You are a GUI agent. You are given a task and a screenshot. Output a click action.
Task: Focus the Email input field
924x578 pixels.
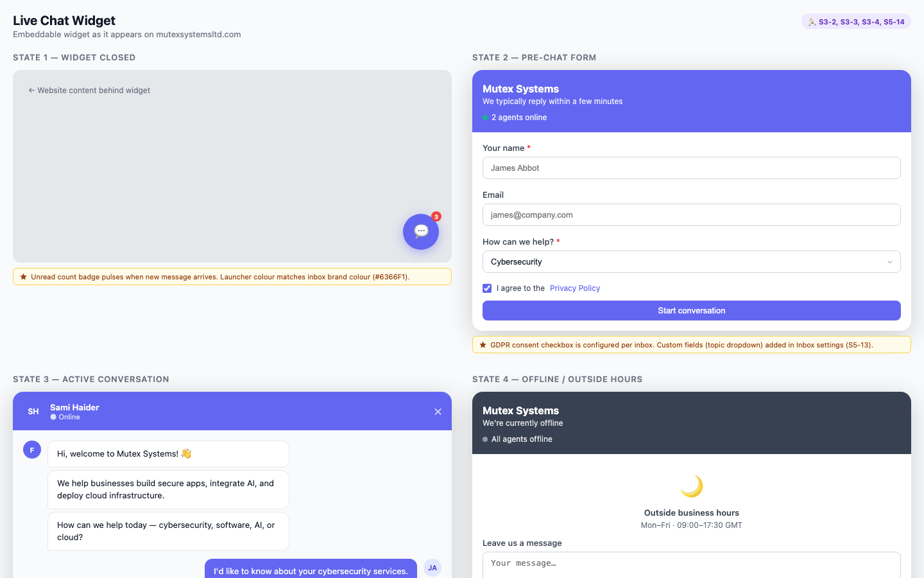(x=692, y=215)
